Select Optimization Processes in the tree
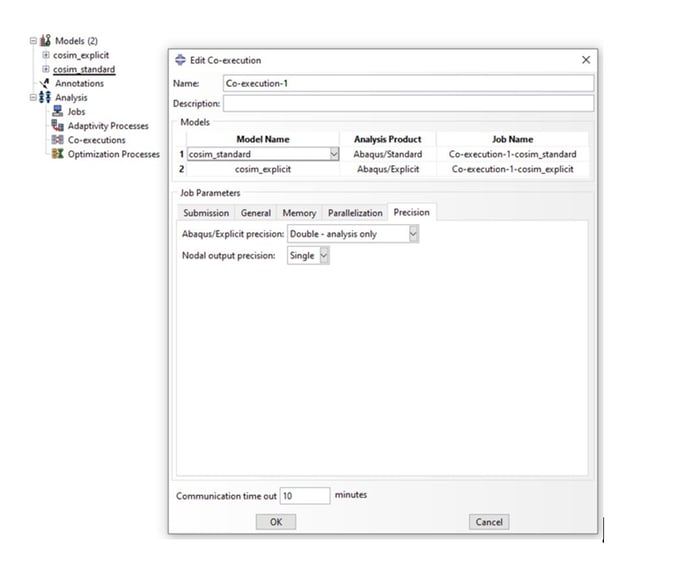Image resolution: width=678 pixels, height=579 pixels. (114, 154)
